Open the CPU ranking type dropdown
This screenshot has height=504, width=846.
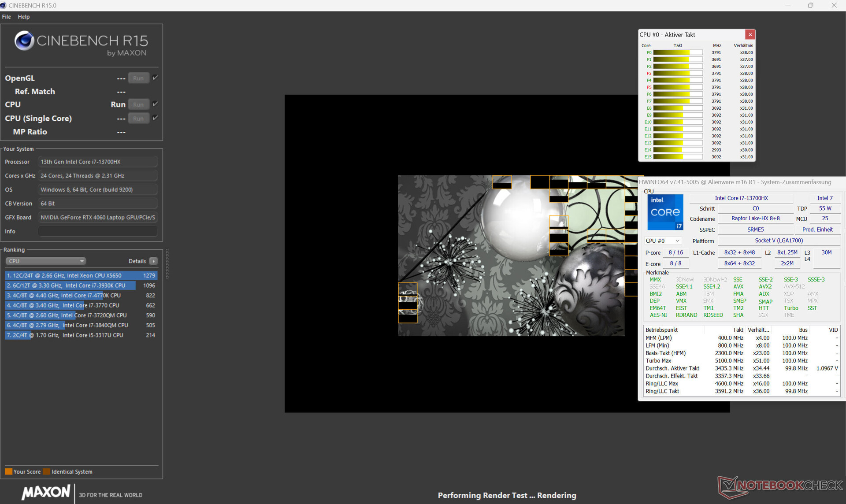46,261
